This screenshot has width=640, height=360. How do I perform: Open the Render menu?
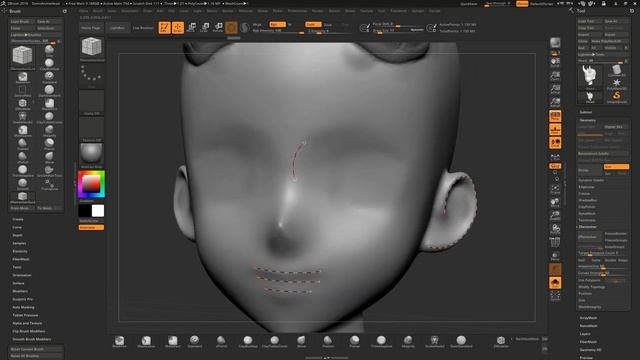[x=318, y=11]
